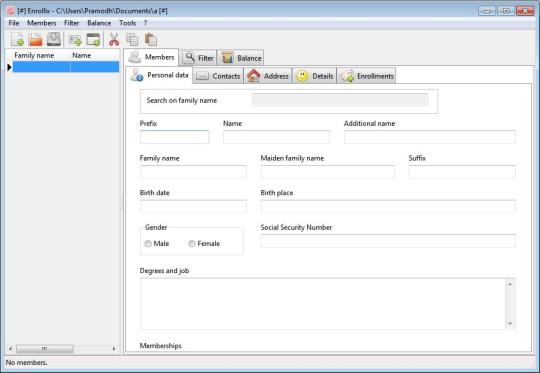The width and height of the screenshot is (540, 373).
Task: Click the Family name column header
Action: (41, 55)
